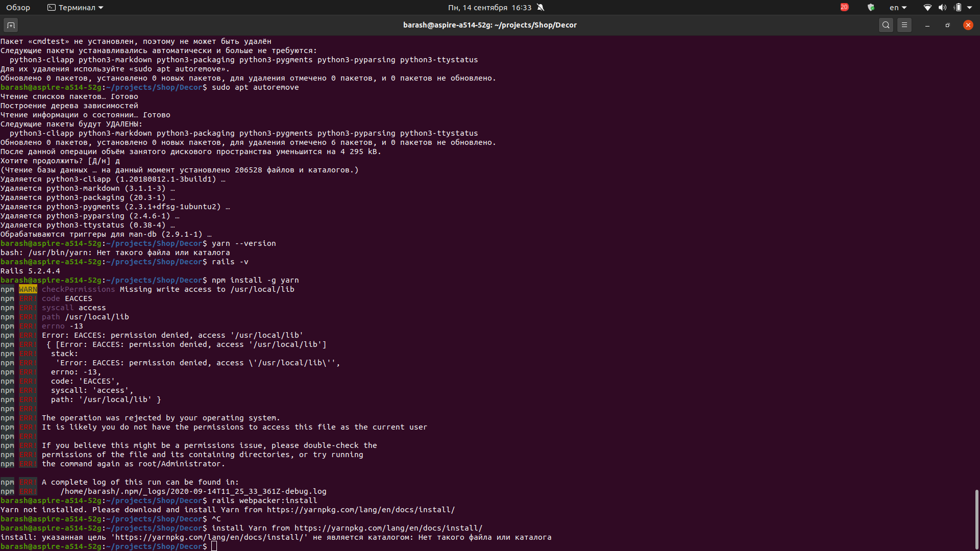The image size is (980, 551).
Task: Click 'Хотите продолжить? [Д/н] д' line
Action: point(60,161)
